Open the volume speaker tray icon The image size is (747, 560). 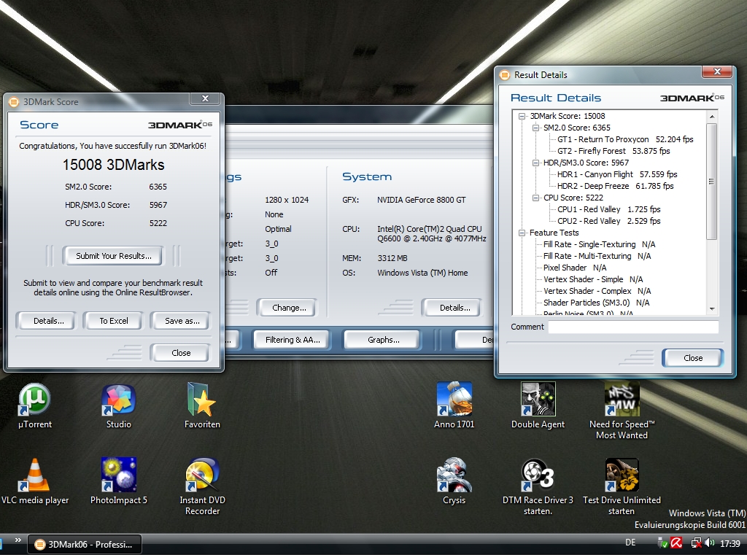click(709, 542)
